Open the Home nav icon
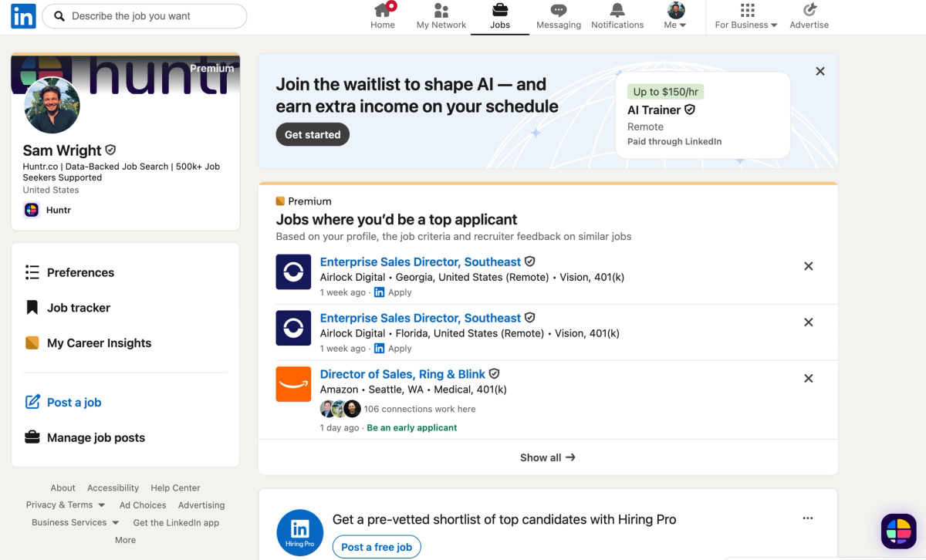 [383, 16]
